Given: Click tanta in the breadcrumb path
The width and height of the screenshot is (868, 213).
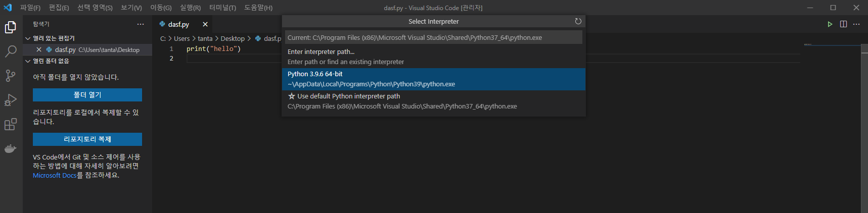Looking at the screenshot, I should [x=205, y=38].
